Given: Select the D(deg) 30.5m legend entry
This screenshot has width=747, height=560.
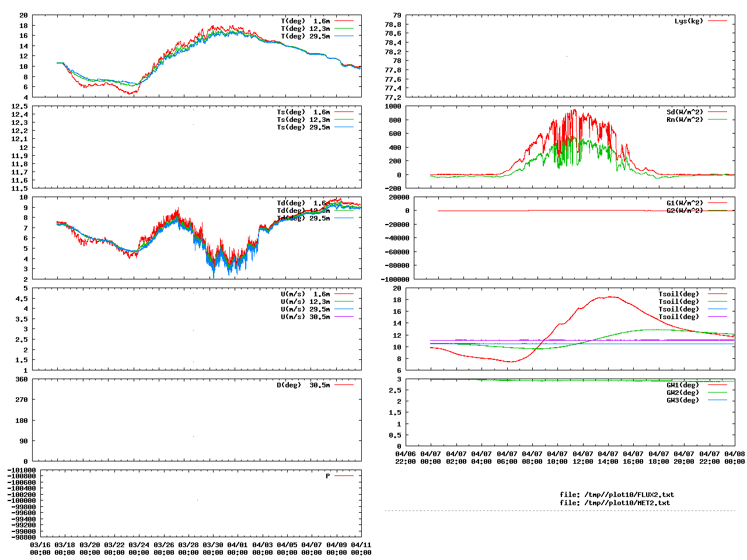Looking at the screenshot, I should click(x=303, y=385).
